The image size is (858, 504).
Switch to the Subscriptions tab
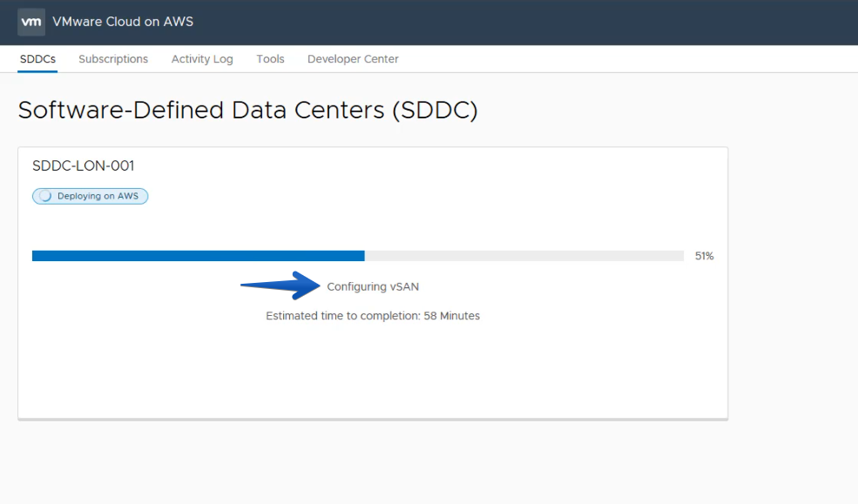(x=113, y=59)
